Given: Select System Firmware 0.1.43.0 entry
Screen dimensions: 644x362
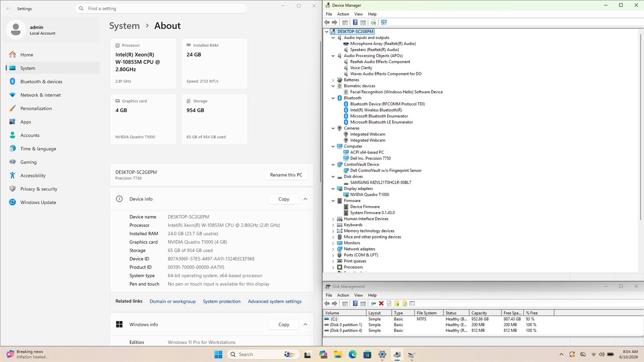Looking at the screenshot, I should (372, 213).
